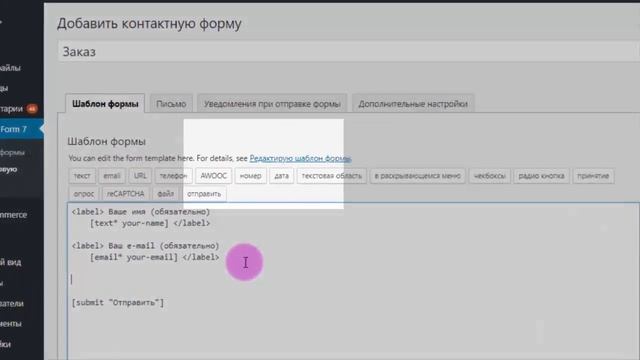Insert a телефон field tag

173,176
